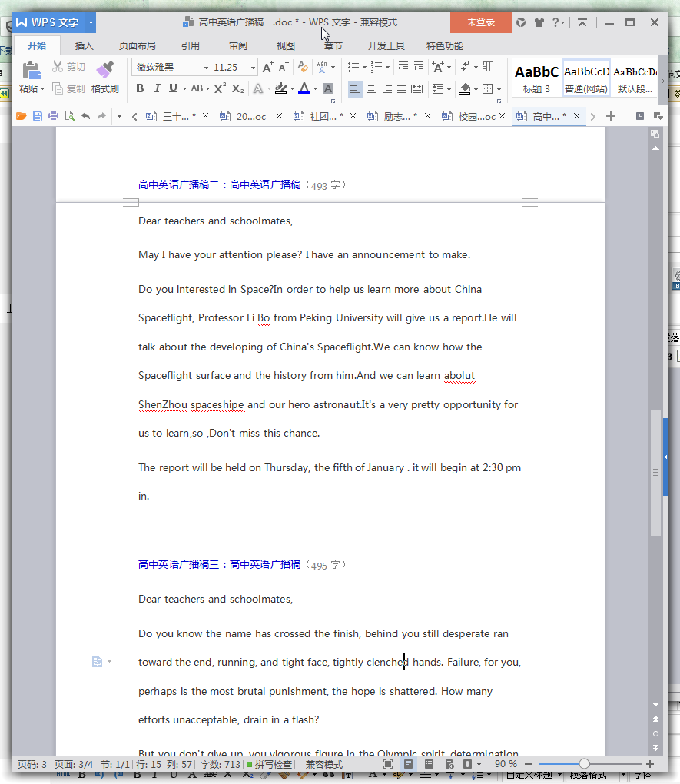
Task: Switch to full screen view in status bar
Action: pos(388,764)
